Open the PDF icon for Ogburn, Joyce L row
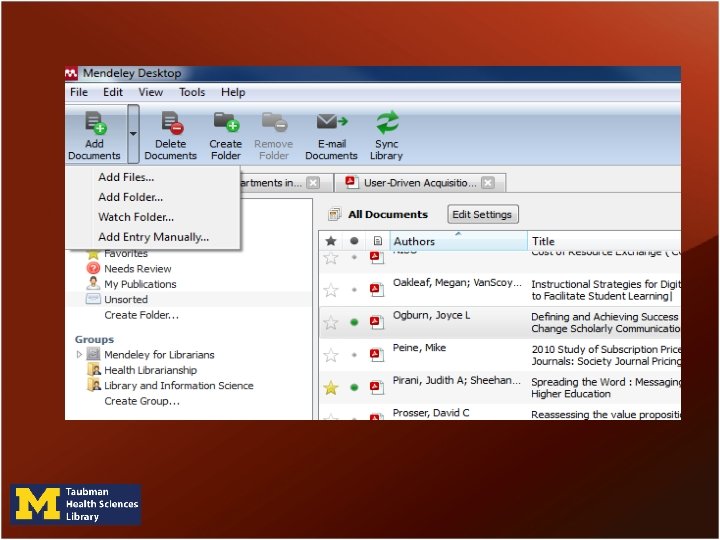This screenshot has width=720, height=540. (x=377, y=322)
